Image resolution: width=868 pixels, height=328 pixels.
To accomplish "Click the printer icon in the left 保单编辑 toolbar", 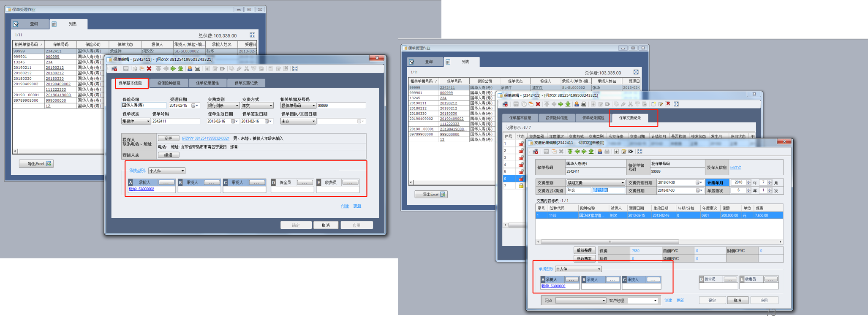I will [x=197, y=69].
